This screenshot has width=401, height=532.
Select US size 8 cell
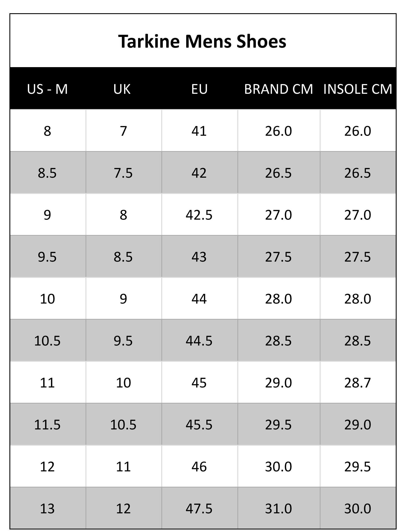[x=48, y=131]
